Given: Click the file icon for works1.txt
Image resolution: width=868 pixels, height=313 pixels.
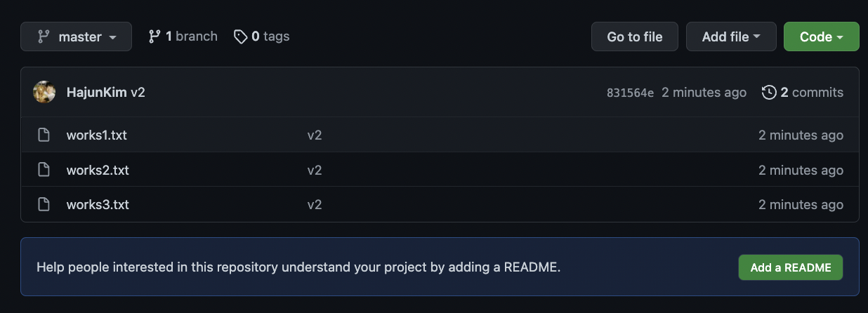Looking at the screenshot, I should [x=44, y=135].
